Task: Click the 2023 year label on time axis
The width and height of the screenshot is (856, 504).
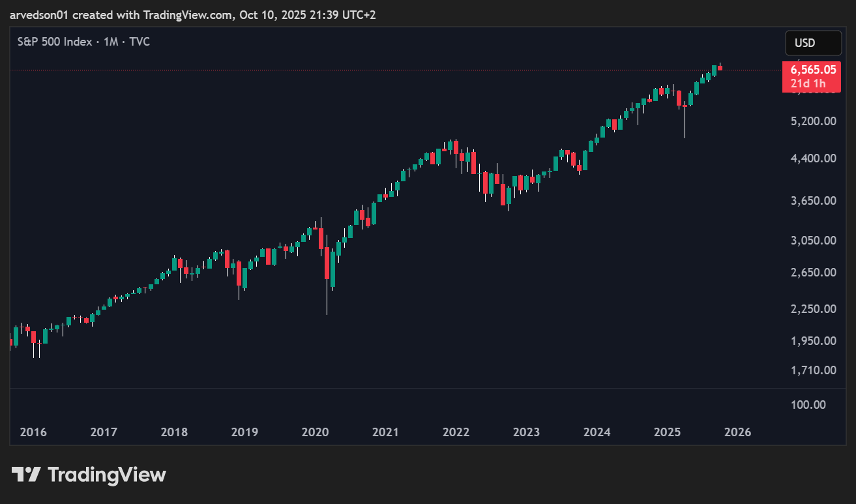Action: click(x=526, y=432)
